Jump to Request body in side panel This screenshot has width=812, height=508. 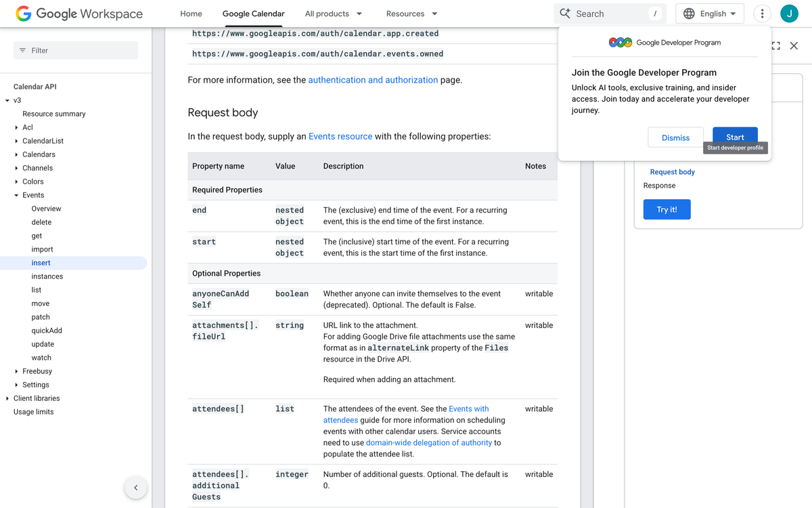click(x=673, y=172)
